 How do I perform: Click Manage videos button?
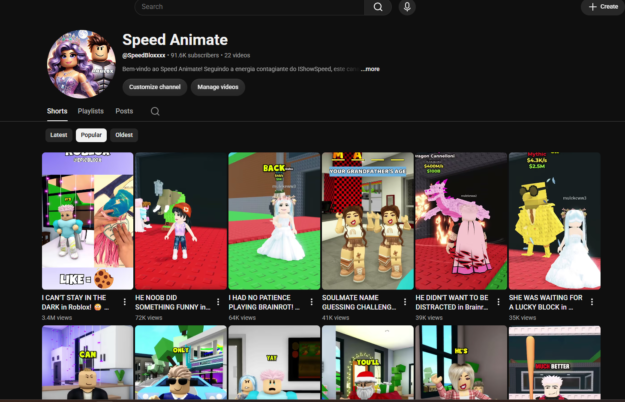[218, 87]
